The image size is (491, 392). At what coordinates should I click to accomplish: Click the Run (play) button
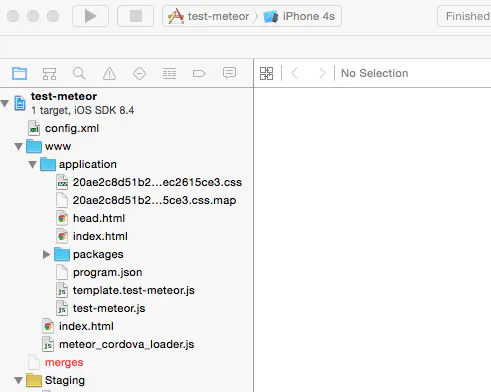coord(90,16)
